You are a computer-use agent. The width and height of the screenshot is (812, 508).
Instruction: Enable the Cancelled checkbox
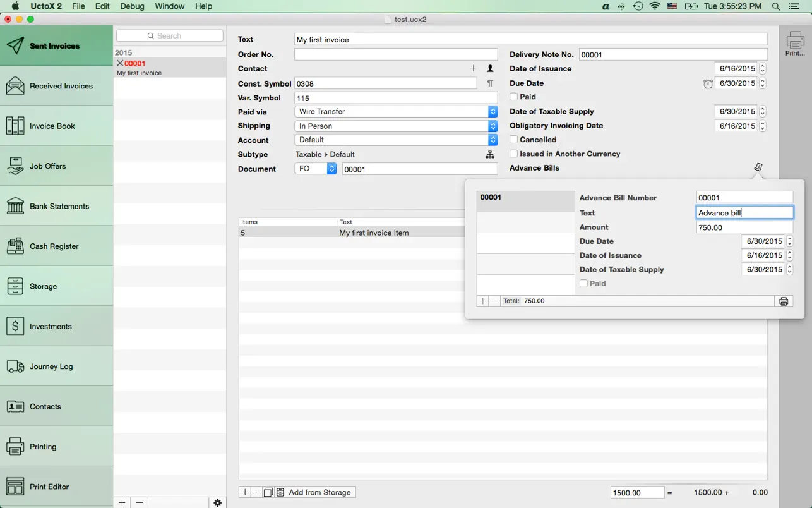click(514, 140)
